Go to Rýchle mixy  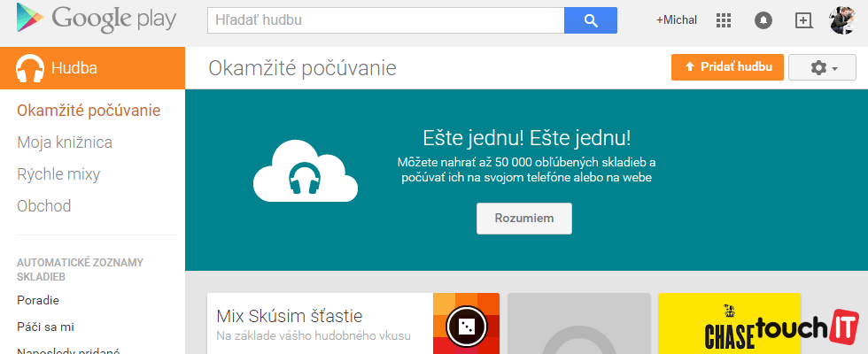58,174
